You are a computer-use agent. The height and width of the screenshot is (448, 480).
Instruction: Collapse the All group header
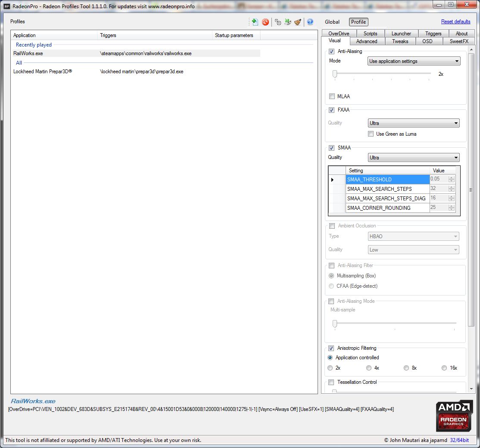pos(19,63)
